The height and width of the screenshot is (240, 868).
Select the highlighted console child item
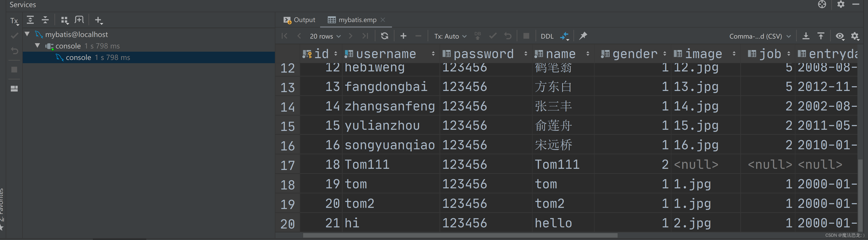click(149, 57)
